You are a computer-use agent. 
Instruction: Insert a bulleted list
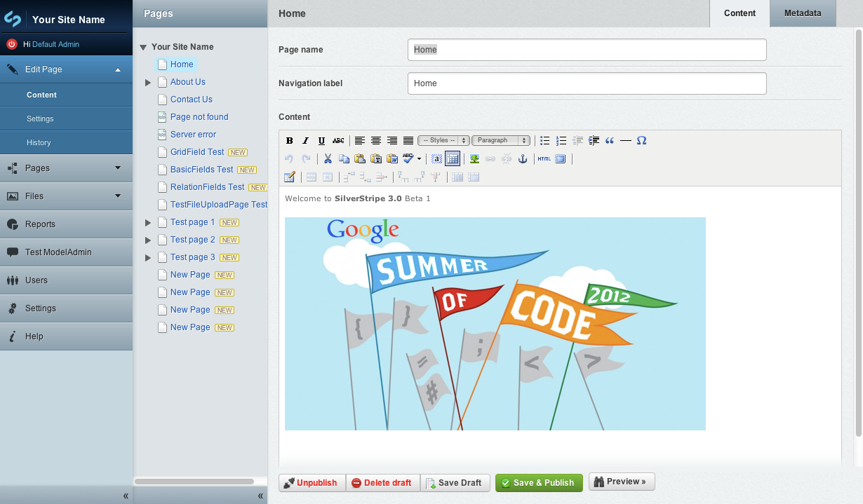pyautogui.click(x=545, y=141)
